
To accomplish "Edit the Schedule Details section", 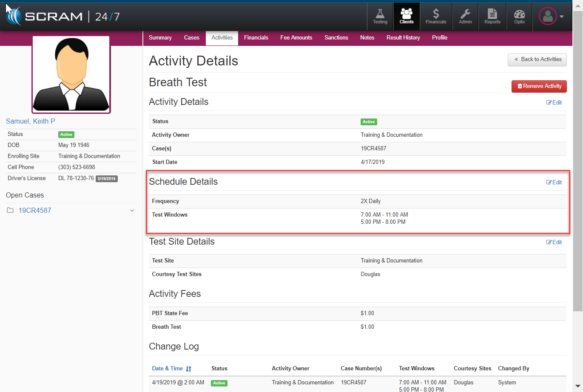I will 554,182.
